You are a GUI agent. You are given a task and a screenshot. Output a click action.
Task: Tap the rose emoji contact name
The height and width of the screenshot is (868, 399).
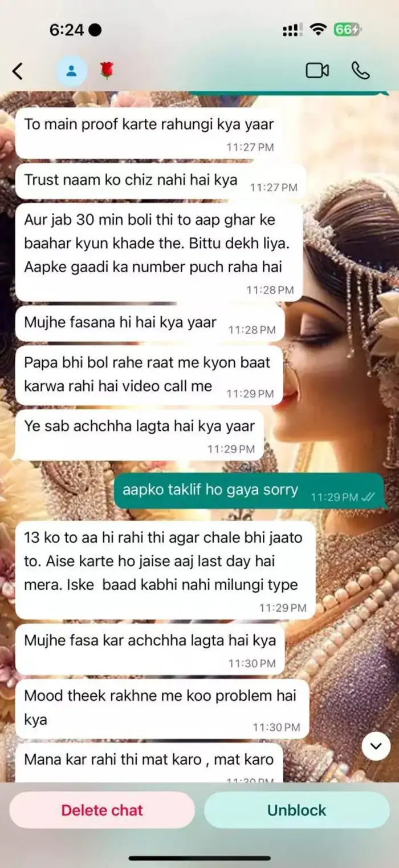[x=107, y=71]
